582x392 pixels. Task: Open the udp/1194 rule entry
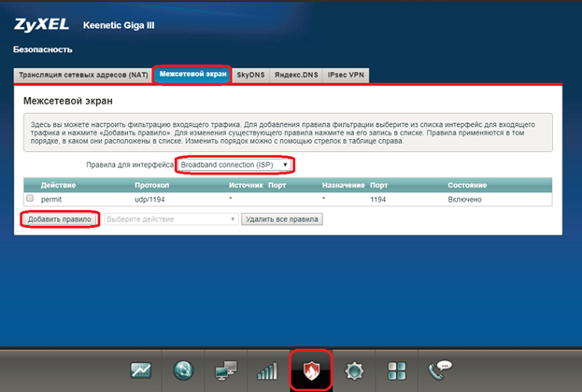tap(149, 199)
